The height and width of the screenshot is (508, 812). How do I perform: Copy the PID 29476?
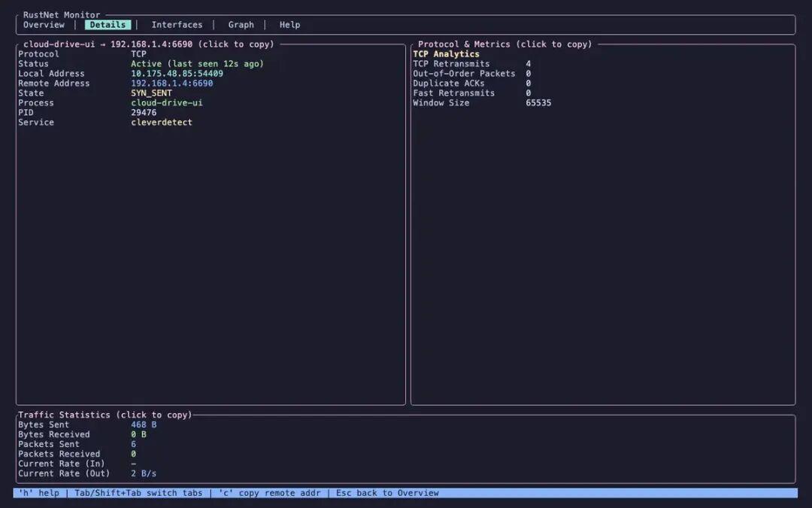pyautogui.click(x=144, y=112)
